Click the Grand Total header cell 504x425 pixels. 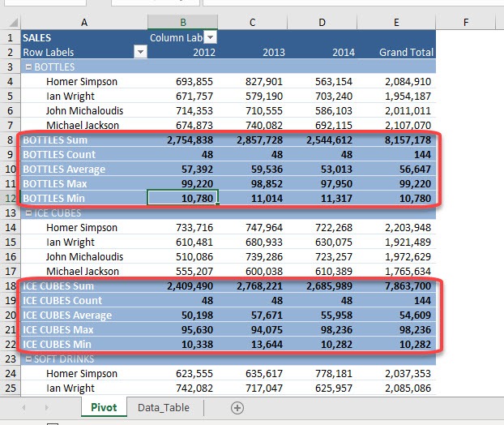396,52
